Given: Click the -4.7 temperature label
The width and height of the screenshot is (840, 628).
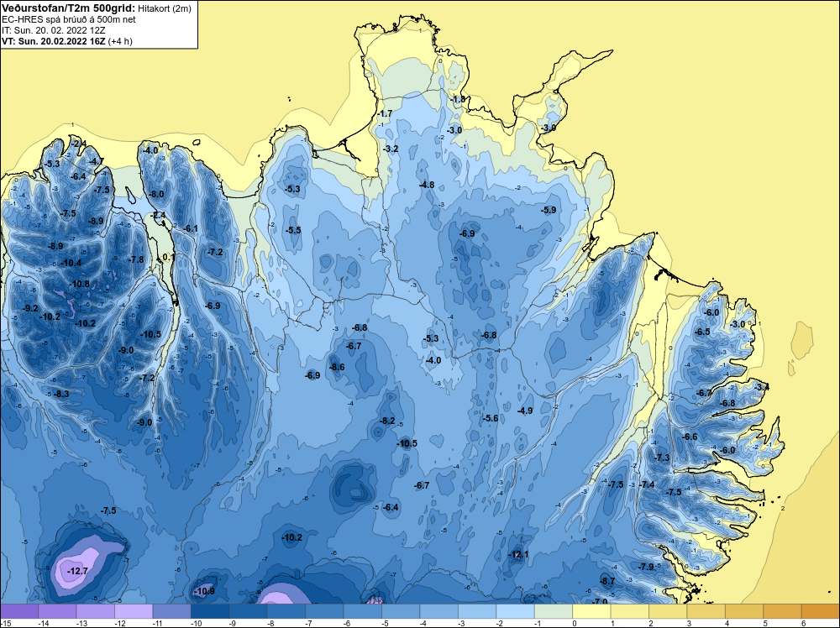Looking at the screenshot, I should (97, 160).
